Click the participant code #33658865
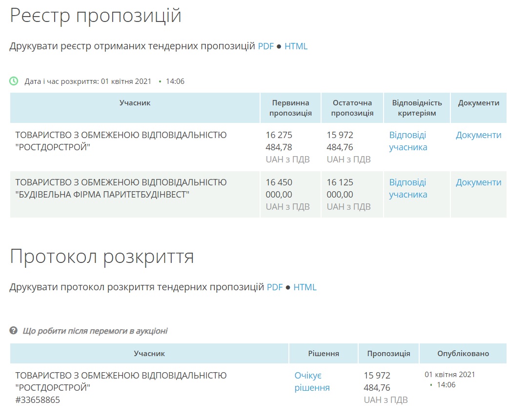 38,400
